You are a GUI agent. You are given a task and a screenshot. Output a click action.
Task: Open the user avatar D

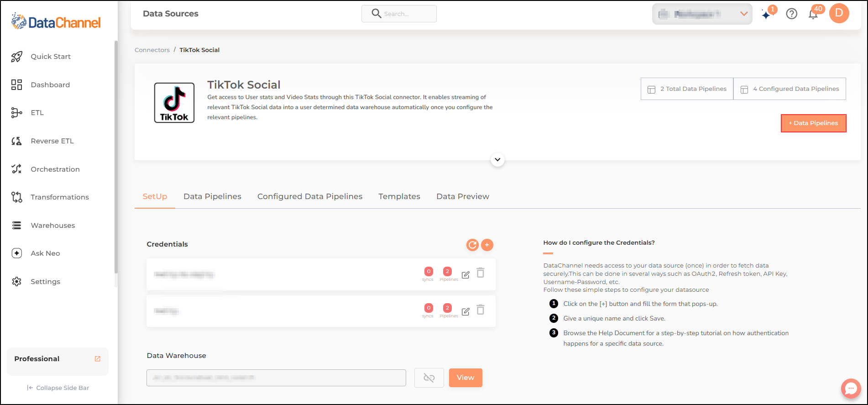pos(839,13)
